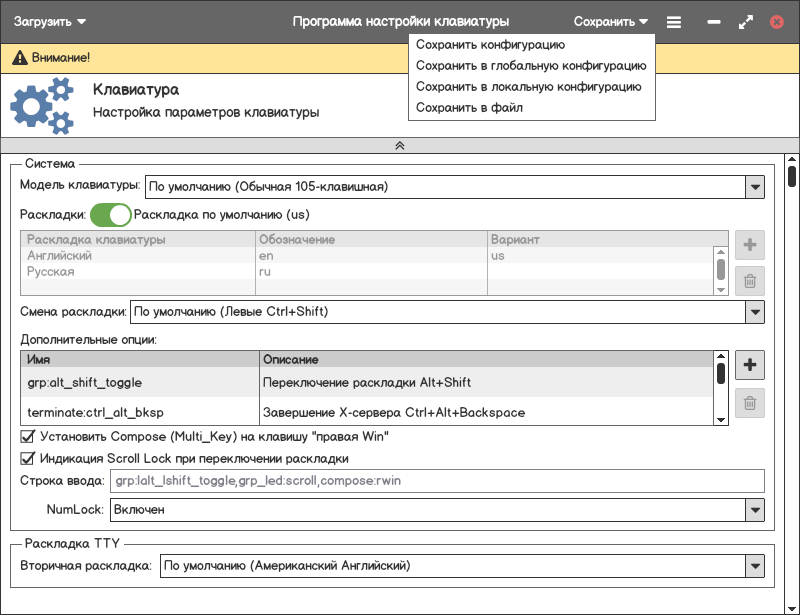
Task: Click the add option plus button
Action: (749, 366)
